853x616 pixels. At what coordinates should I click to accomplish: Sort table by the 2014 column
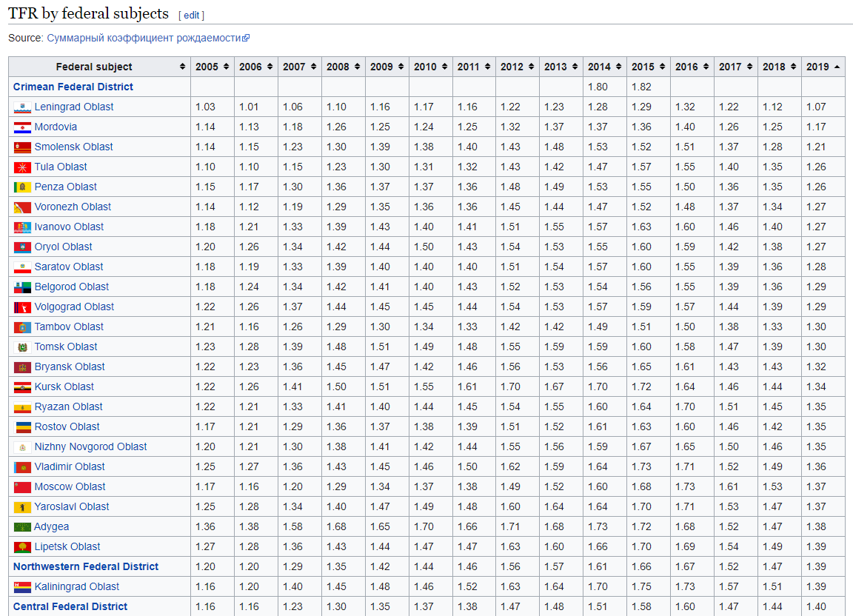[x=605, y=67]
